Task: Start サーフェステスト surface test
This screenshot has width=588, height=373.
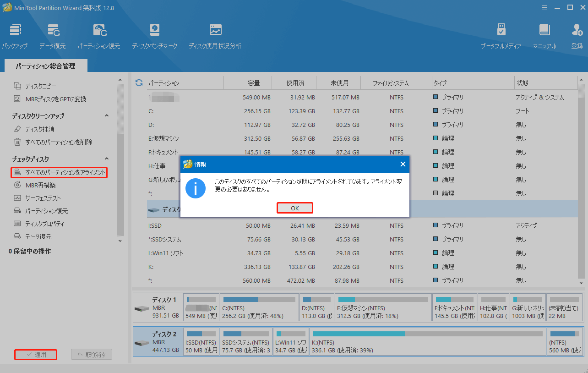Action: click(x=37, y=198)
